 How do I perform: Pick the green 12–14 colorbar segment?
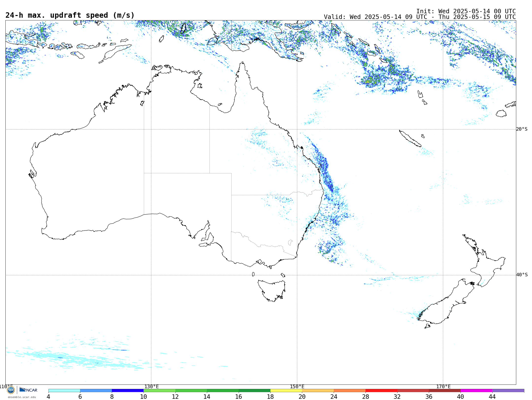191,391
